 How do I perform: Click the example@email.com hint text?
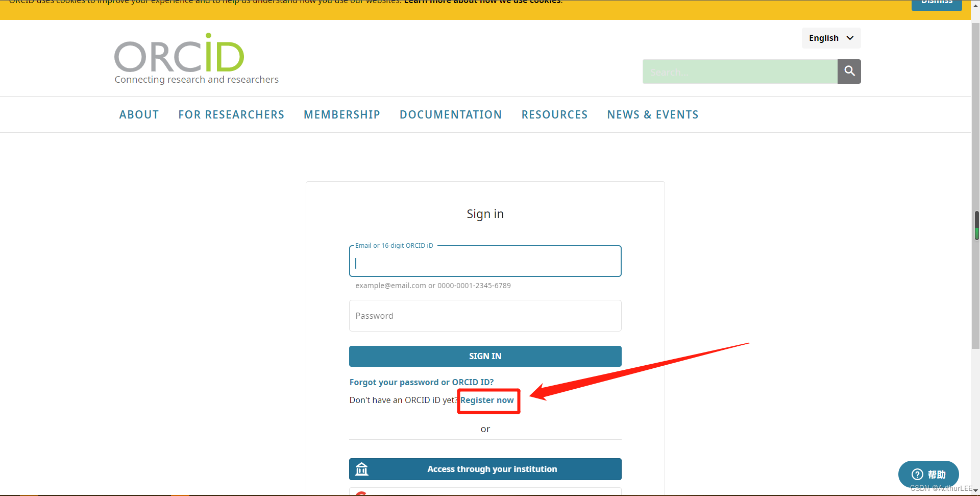click(433, 286)
